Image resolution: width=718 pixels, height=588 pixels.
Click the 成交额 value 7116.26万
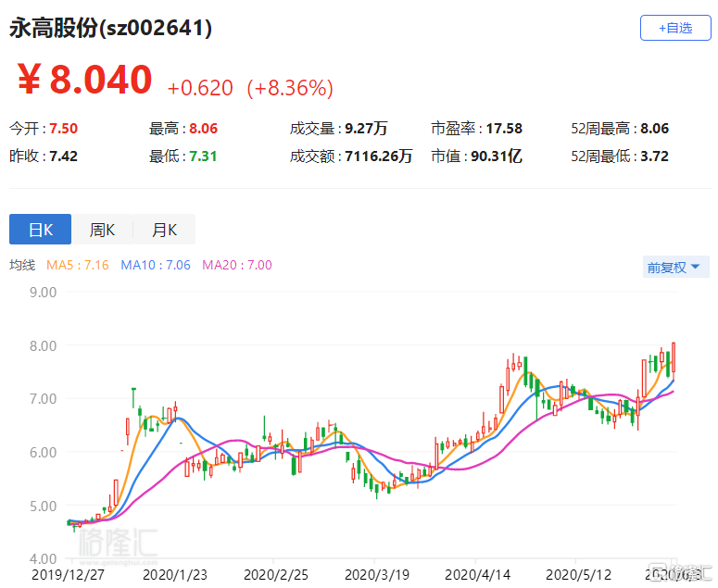[x=379, y=156]
